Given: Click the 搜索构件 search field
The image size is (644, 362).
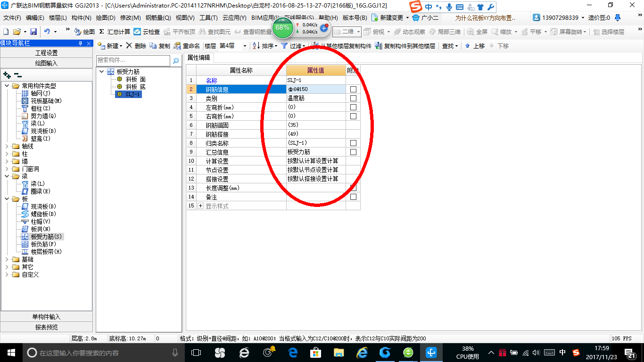Looking at the screenshot, I should point(133,60).
